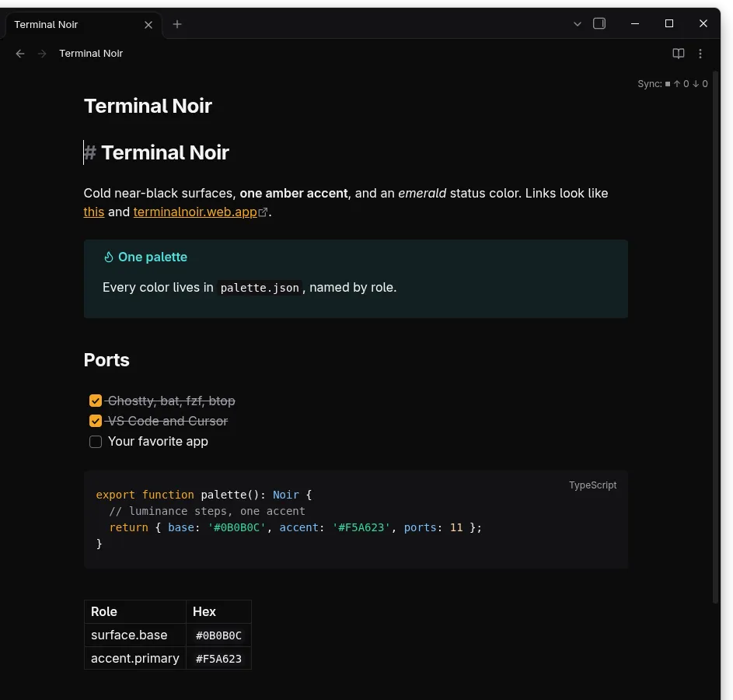Open the tab list dropdown chevron

[578, 24]
